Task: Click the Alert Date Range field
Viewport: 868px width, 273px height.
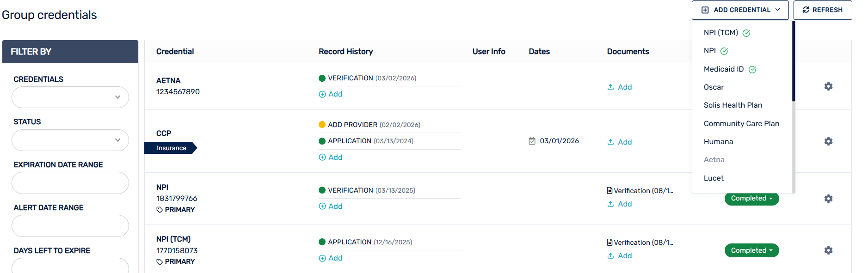Action: (70, 226)
